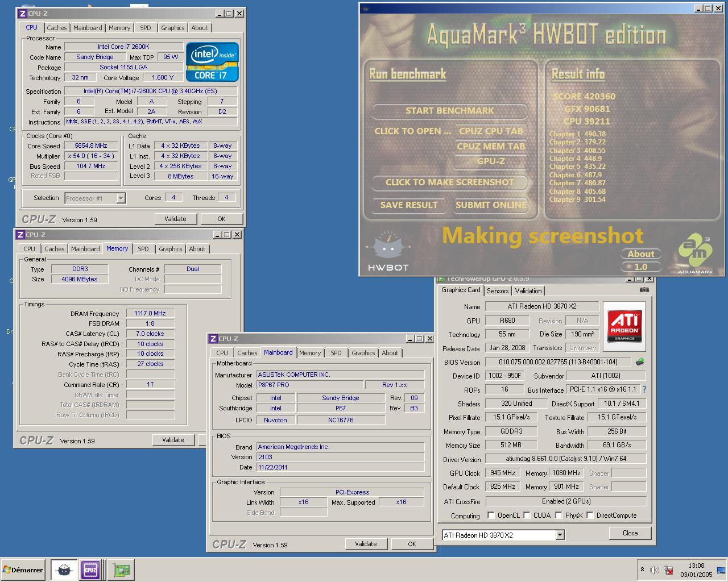The width and height of the screenshot is (728, 582).
Task: Click START BENCHMARK in AquaMark
Action: (x=450, y=111)
